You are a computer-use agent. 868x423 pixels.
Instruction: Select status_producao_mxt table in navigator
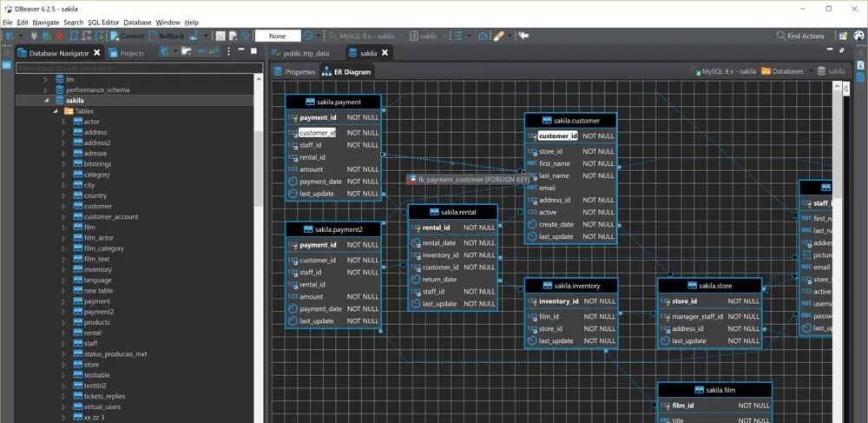(115, 354)
